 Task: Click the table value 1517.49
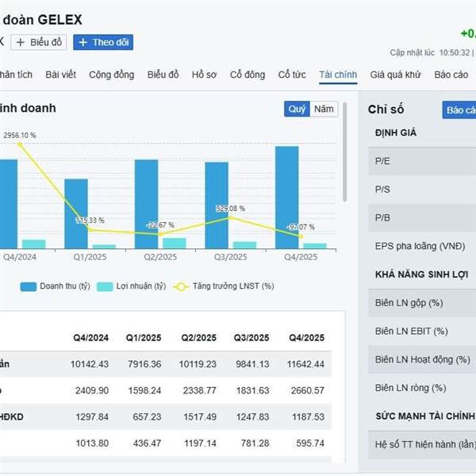tap(200, 416)
